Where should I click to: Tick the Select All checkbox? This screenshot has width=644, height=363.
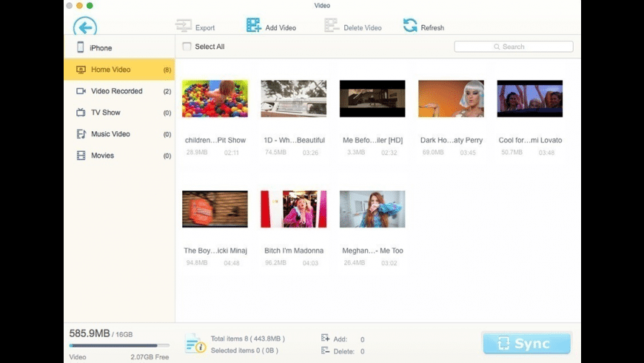point(187,47)
